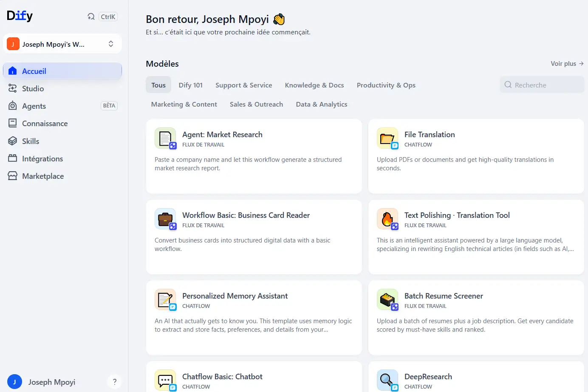Click the Agents sidebar icon

click(x=13, y=106)
